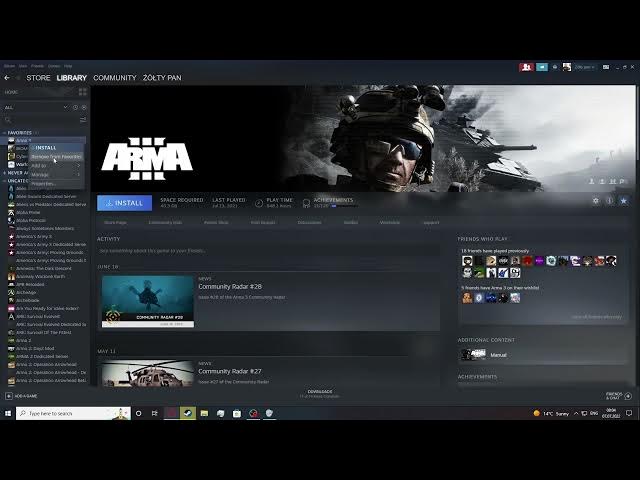Open the Store Page link
This screenshot has height=480, width=640.
[116, 222]
